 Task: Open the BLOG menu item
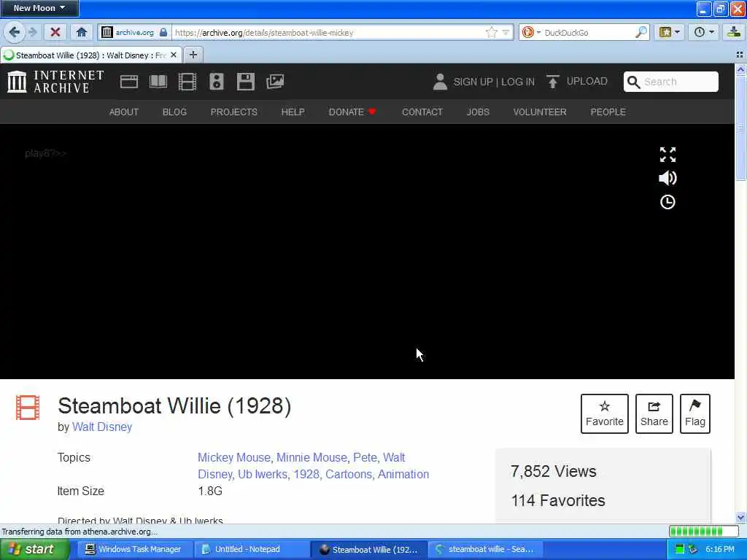174,112
